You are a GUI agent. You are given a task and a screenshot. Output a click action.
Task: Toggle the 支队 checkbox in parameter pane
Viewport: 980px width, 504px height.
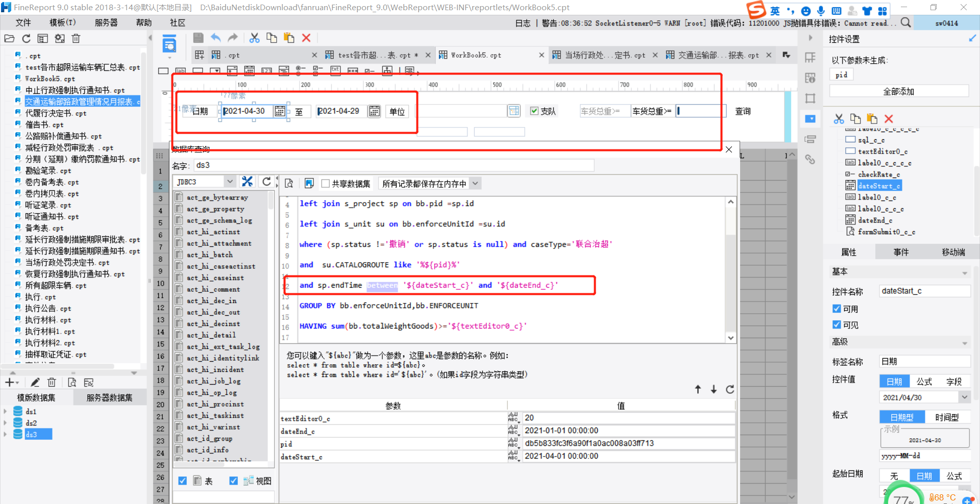[x=534, y=111]
